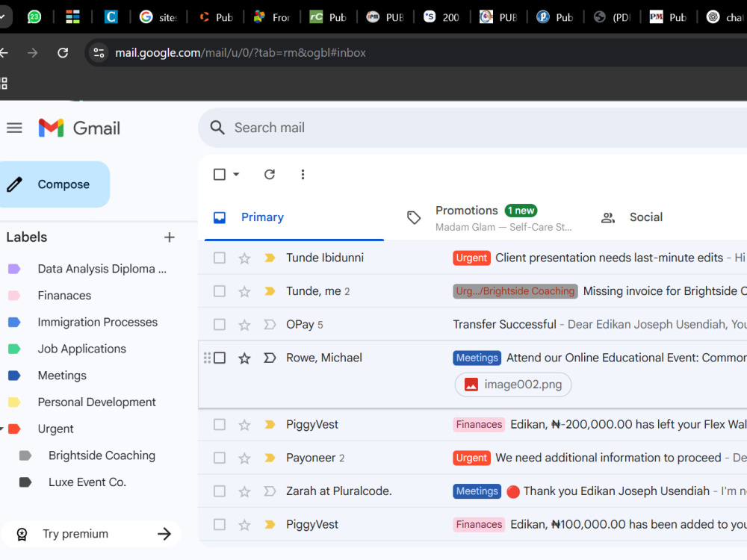
Task: Open the Personal Development label
Action: 96,402
